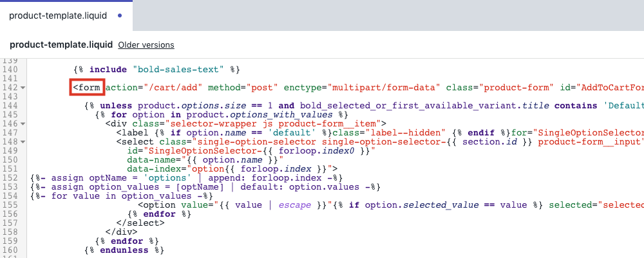Click the id="SingleOptionSelector-" line
Image resolution: width=644 pixels, height=258 pixels.
click(251, 151)
